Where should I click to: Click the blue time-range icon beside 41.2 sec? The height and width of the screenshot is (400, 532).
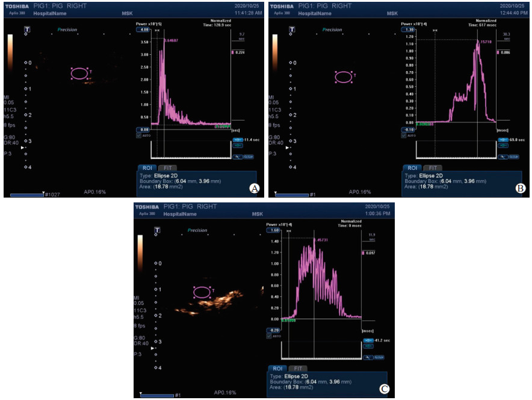tap(368, 340)
